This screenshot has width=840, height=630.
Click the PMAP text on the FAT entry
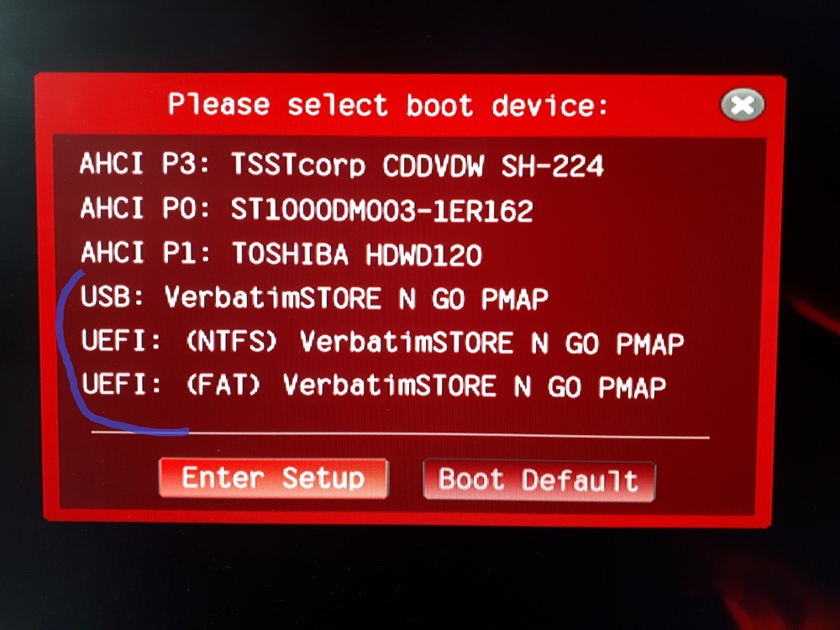(633, 386)
